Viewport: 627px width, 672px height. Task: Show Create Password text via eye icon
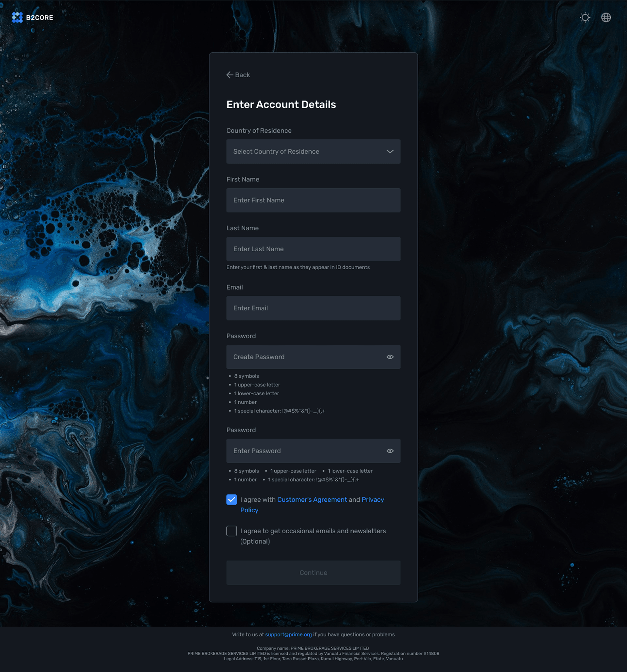point(390,357)
